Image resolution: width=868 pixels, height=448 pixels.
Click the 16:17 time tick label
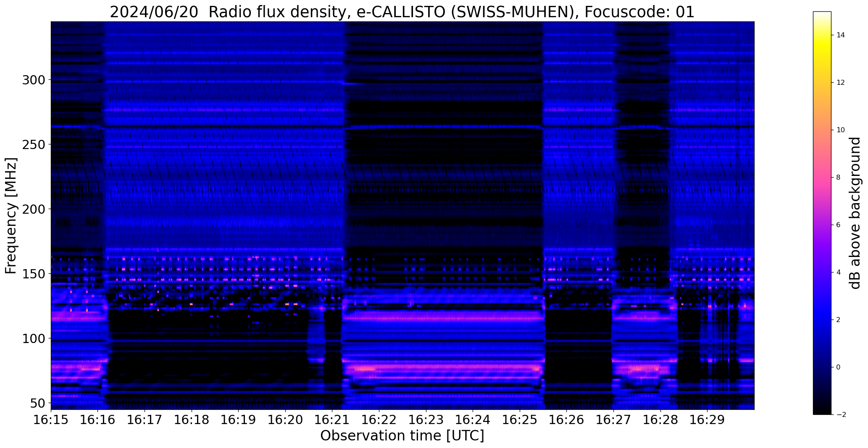[x=145, y=420]
